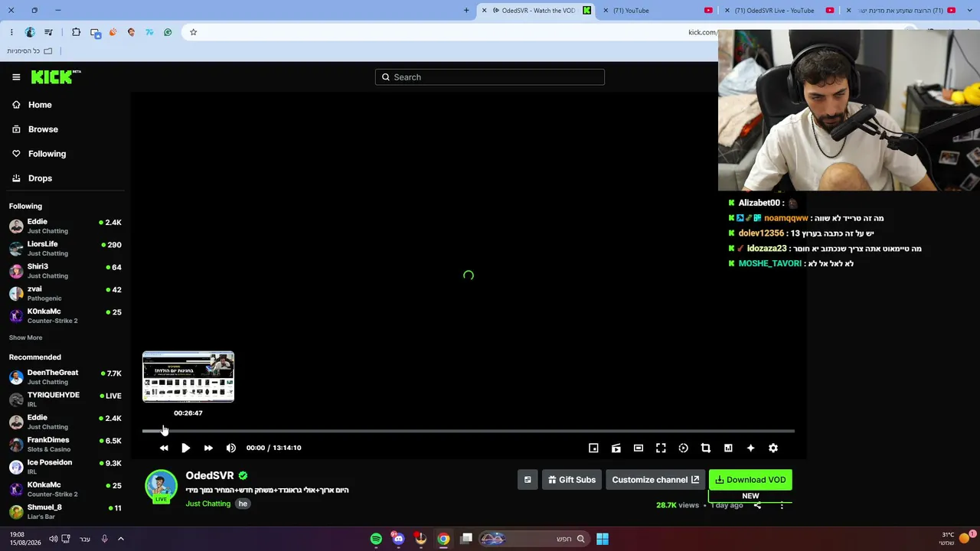Screen dimensions: 980x551
Task: Open the Just Chatting category link
Action: point(208,504)
